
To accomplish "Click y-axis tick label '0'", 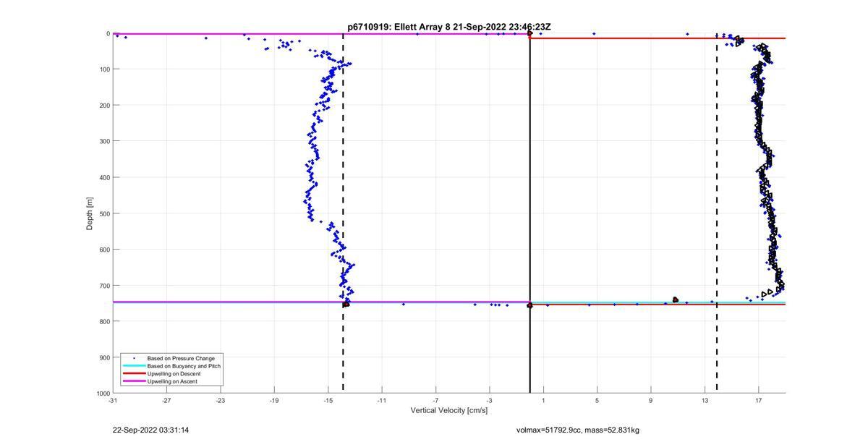I will 108,33.
